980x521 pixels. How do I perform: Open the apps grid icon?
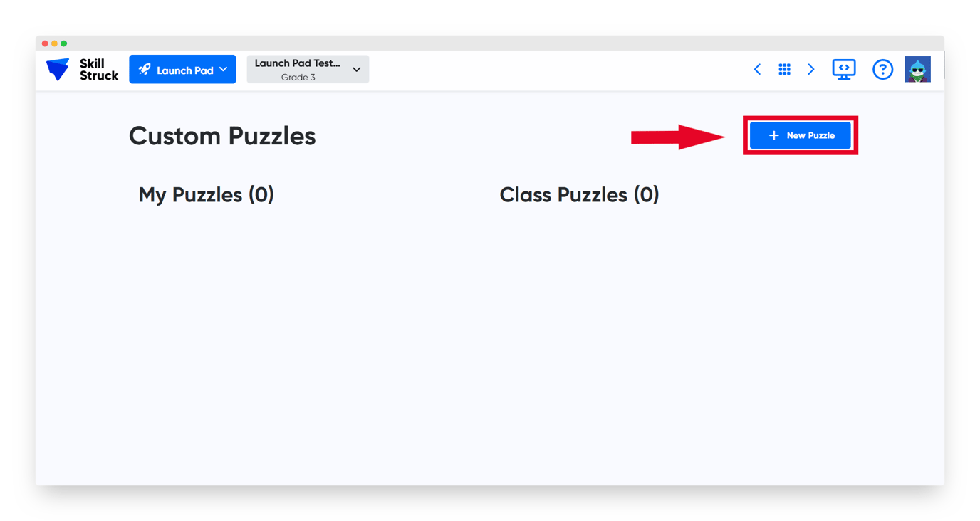[x=784, y=69]
